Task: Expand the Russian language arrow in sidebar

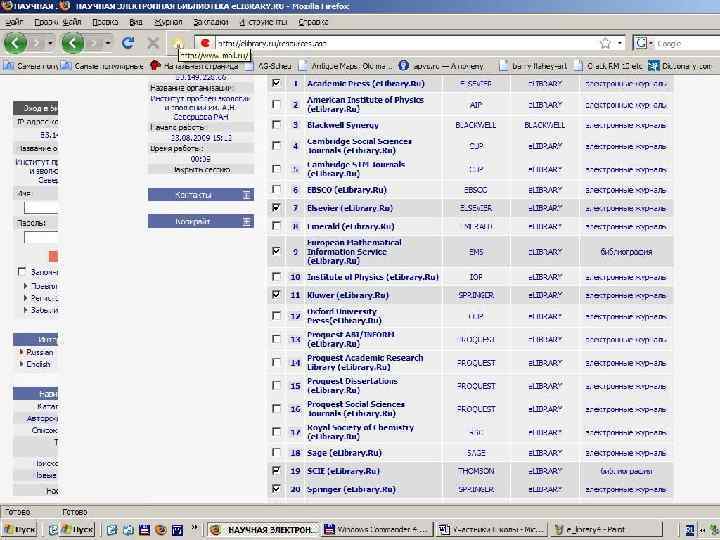Action: (21, 352)
